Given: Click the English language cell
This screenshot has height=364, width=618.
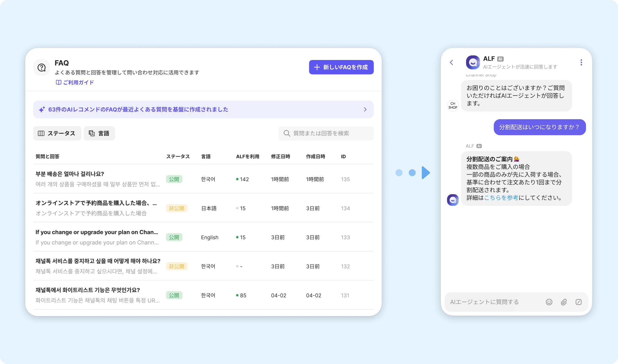Looking at the screenshot, I should 210,237.
